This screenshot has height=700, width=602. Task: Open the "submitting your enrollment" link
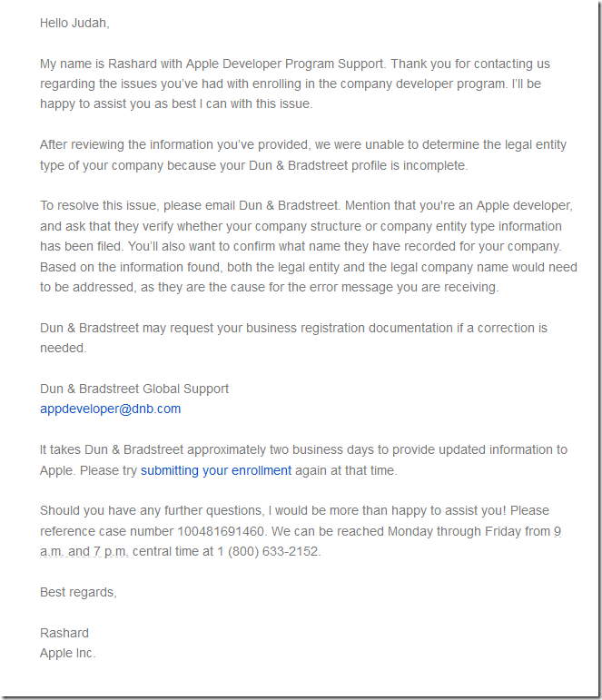click(x=216, y=470)
